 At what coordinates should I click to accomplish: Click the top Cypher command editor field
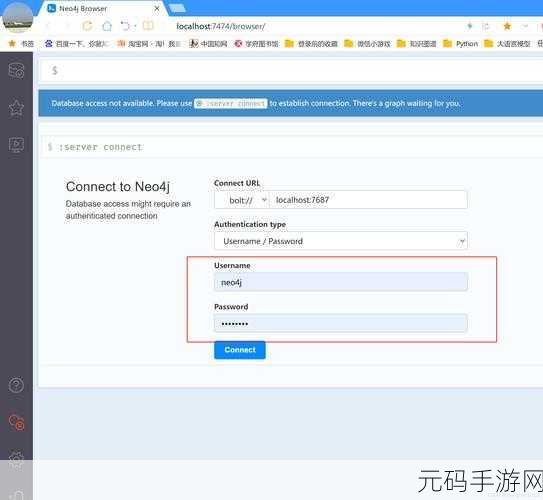pyautogui.click(x=292, y=71)
